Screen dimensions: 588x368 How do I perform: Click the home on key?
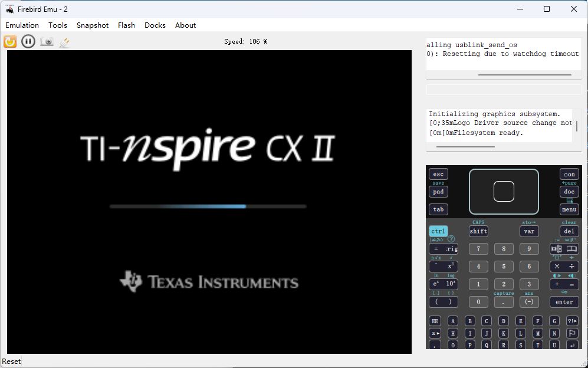[x=569, y=174]
